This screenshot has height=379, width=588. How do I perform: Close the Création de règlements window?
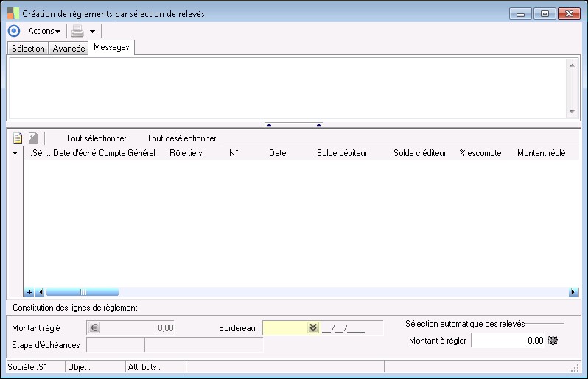click(x=570, y=14)
